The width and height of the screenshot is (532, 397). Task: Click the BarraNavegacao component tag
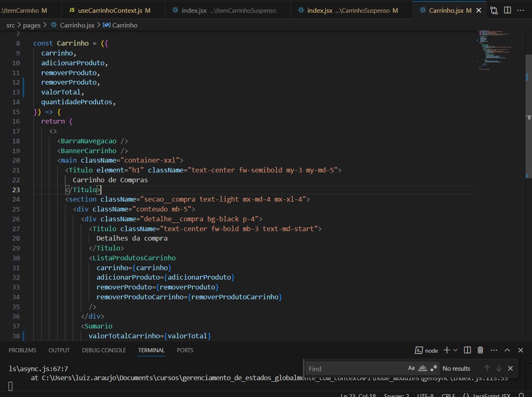tap(89, 141)
